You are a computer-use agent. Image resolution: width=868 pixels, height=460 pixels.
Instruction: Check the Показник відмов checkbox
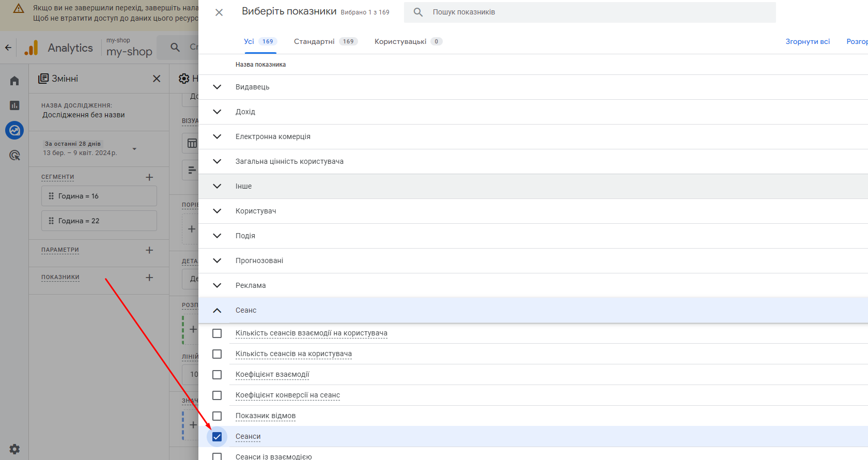tap(217, 416)
